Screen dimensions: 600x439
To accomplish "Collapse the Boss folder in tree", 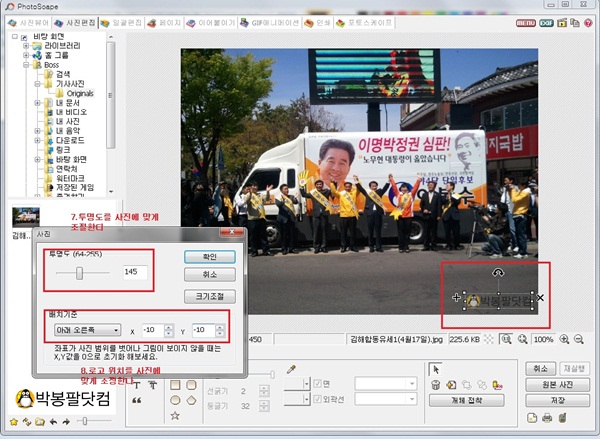I will (27, 65).
